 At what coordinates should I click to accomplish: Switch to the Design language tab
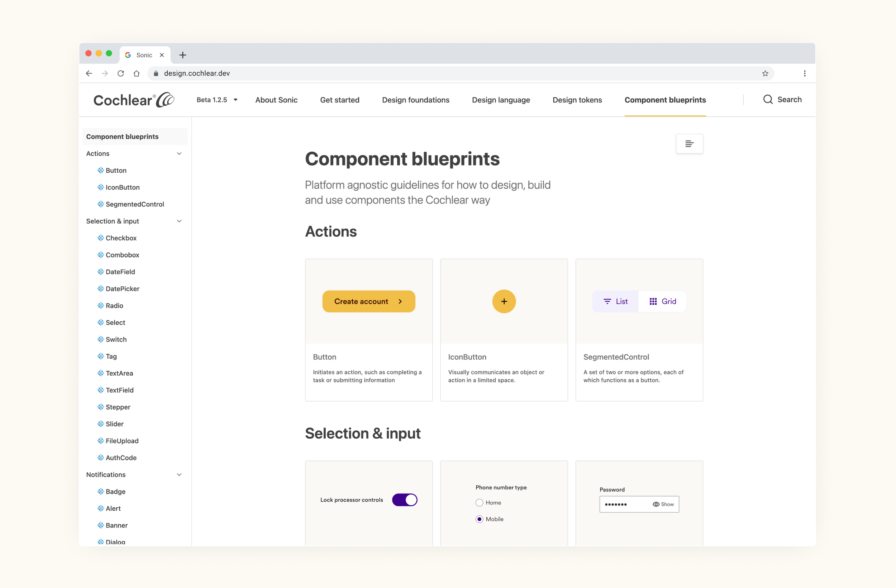501,99
